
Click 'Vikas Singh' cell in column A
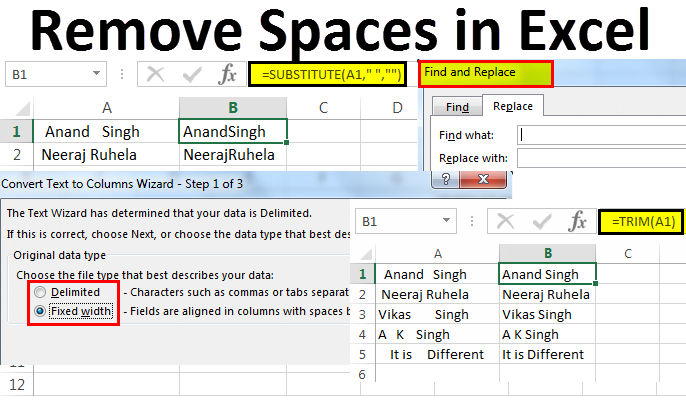(x=438, y=314)
